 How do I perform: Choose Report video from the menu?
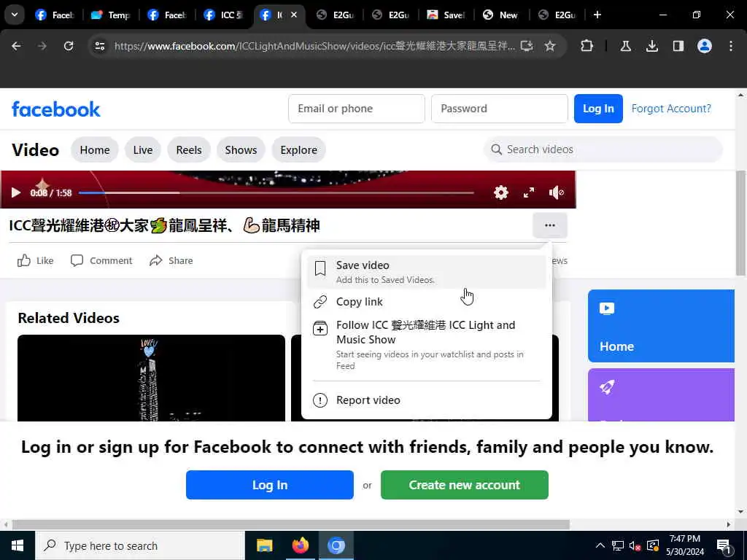tap(426, 400)
